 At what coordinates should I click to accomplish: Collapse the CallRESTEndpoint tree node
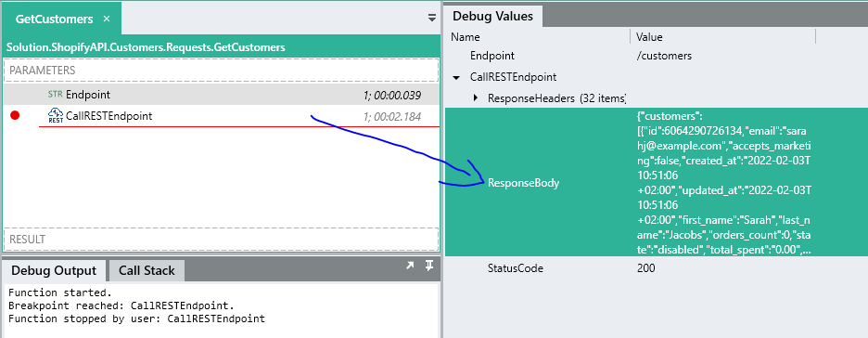[x=456, y=78]
